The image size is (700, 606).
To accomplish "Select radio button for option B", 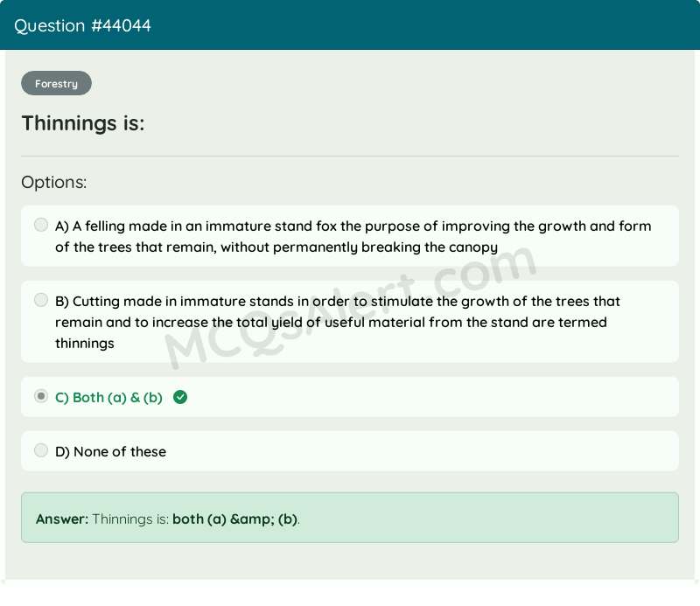I will pyautogui.click(x=41, y=299).
